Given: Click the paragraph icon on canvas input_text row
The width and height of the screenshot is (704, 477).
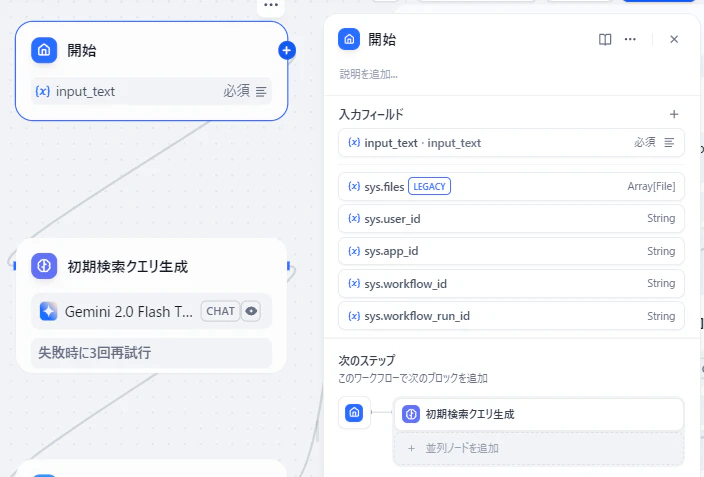Looking at the screenshot, I should point(261,92).
